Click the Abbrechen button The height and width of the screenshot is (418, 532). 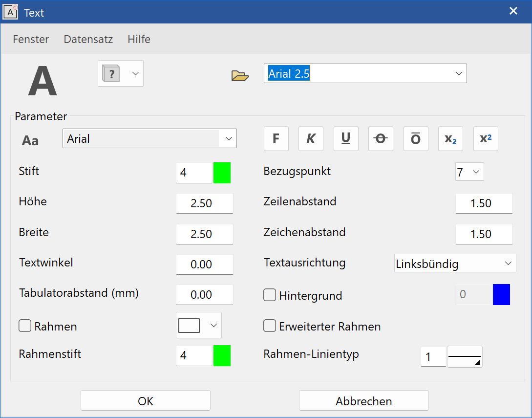click(x=364, y=401)
